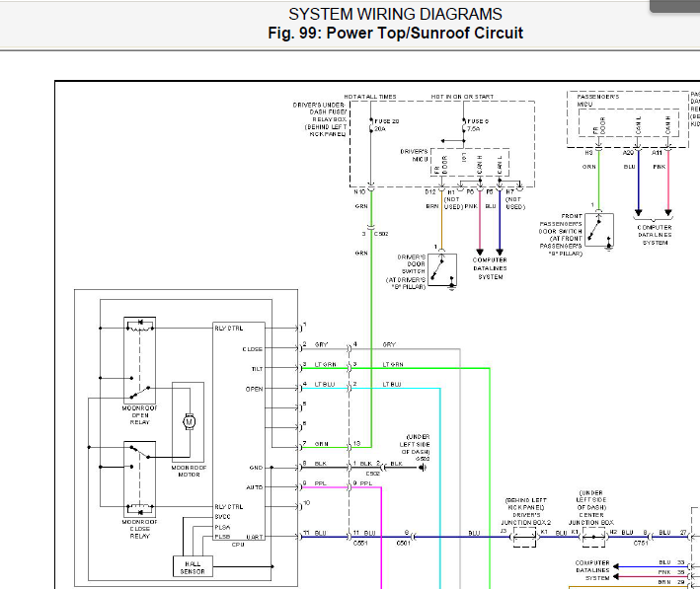This screenshot has width=700, height=589.
Task: Click the Center Junction Box symbol
Action: pos(593,538)
